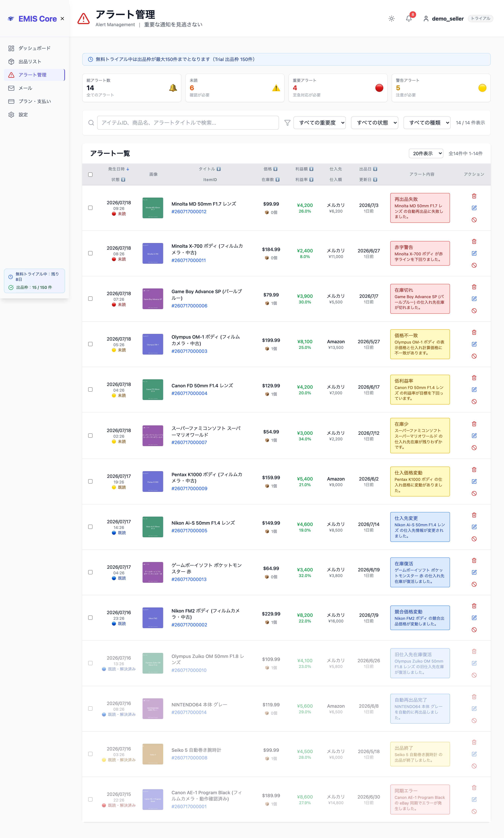Dismiss the Nikon FM2 alert
Screen dimensions: 504x838
click(x=474, y=630)
